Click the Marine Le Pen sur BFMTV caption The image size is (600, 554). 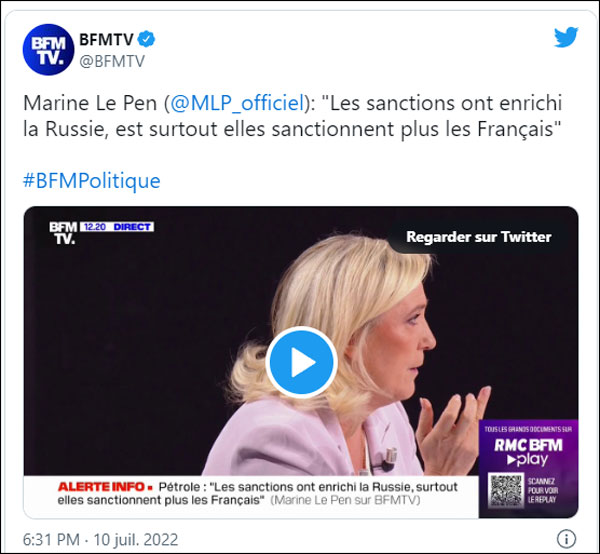pos(345,500)
